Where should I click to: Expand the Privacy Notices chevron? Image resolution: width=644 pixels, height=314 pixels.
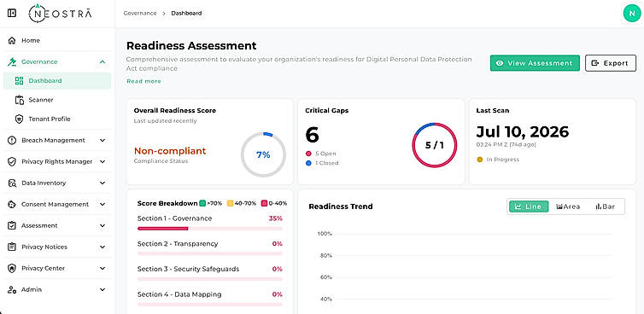102,247
